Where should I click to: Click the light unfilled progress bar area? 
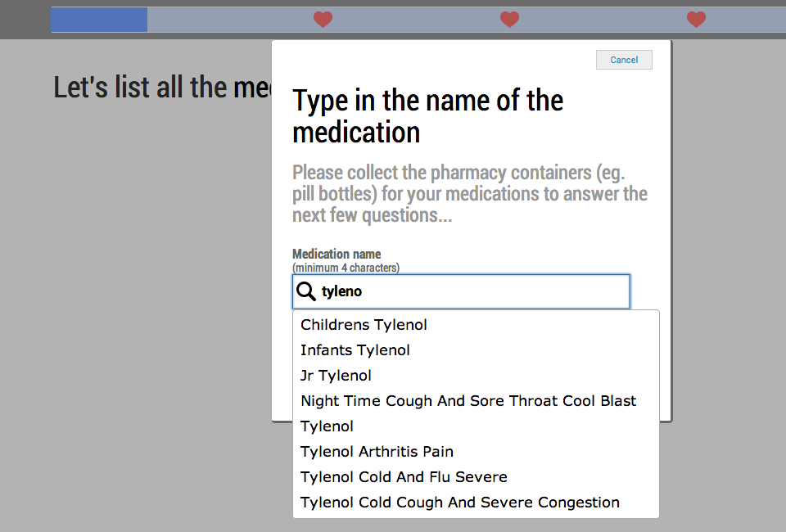pos(466,20)
